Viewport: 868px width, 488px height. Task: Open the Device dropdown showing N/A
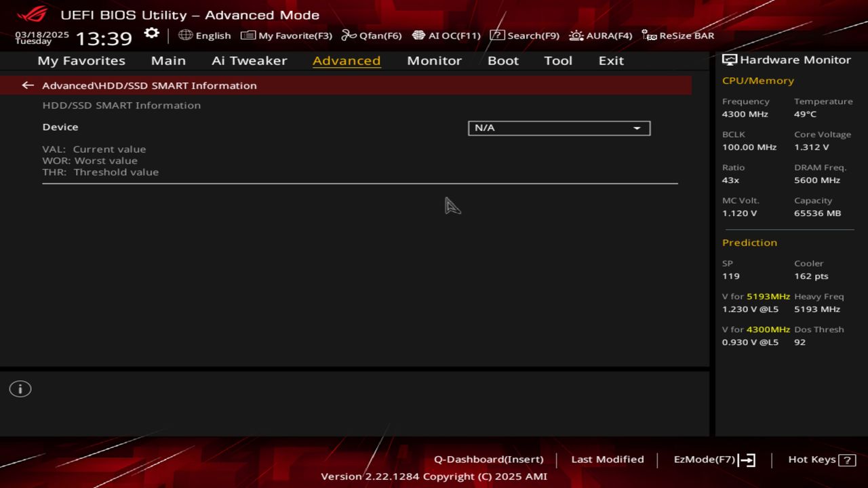pyautogui.click(x=559, y=128)
